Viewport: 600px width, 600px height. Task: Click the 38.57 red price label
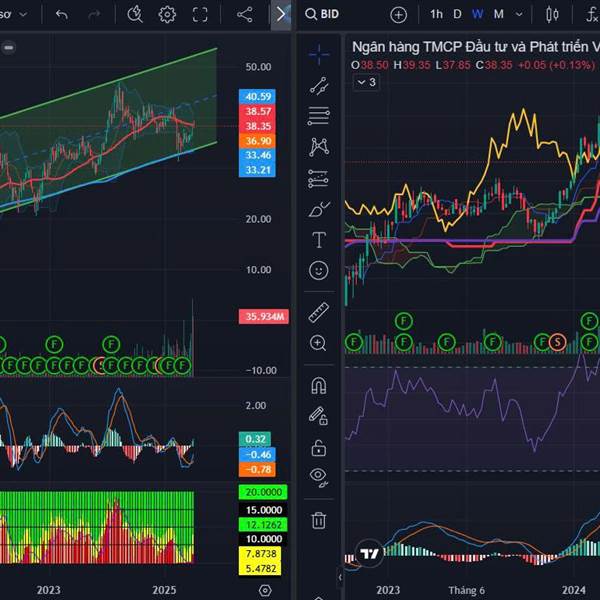[257, 111]
